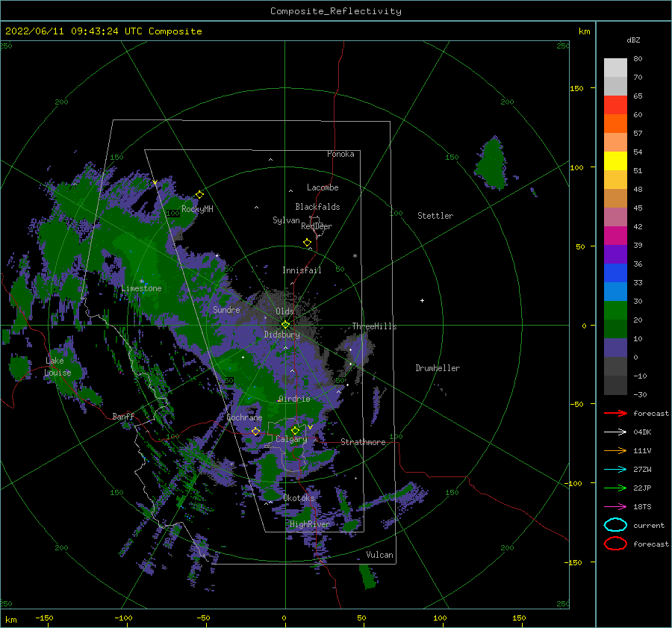The width and height of the screenshot is (672, 628).
Task: Click the yellow diamond marker below RedDeer
Action: click(307, 242)
